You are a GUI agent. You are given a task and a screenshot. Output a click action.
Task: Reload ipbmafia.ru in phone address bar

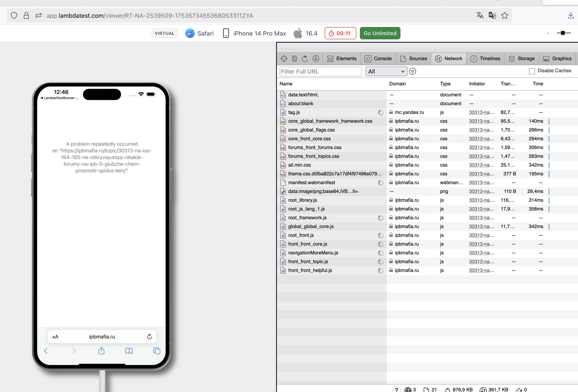(x=149, y=336)
